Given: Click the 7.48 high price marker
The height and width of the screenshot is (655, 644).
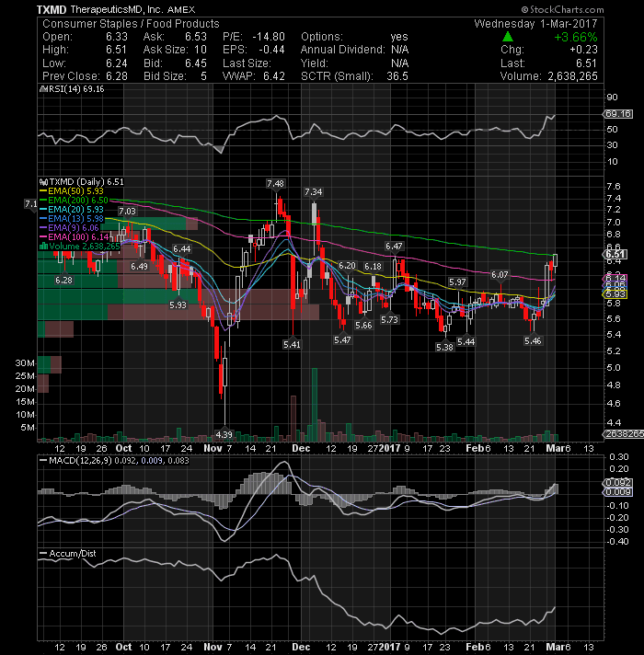Looking at the screenshot, I should [275, 183].
